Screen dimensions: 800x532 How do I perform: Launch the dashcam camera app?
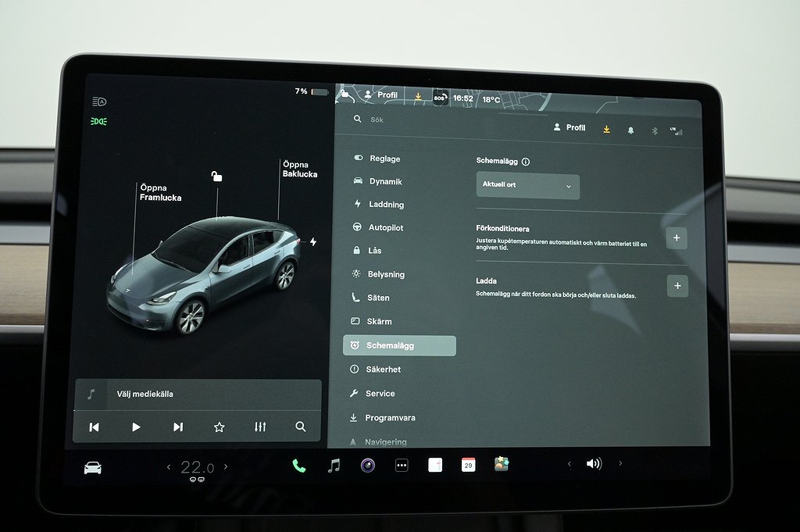367,466
